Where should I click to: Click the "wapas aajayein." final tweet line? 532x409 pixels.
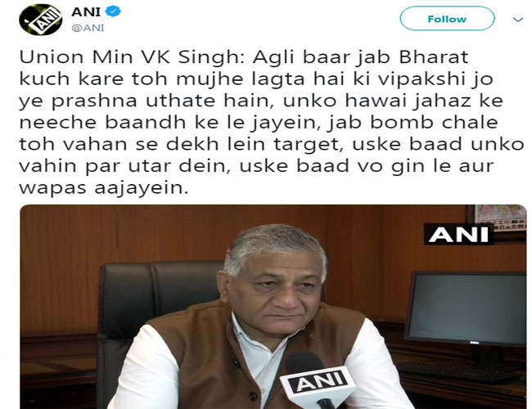tap(103, 187)
